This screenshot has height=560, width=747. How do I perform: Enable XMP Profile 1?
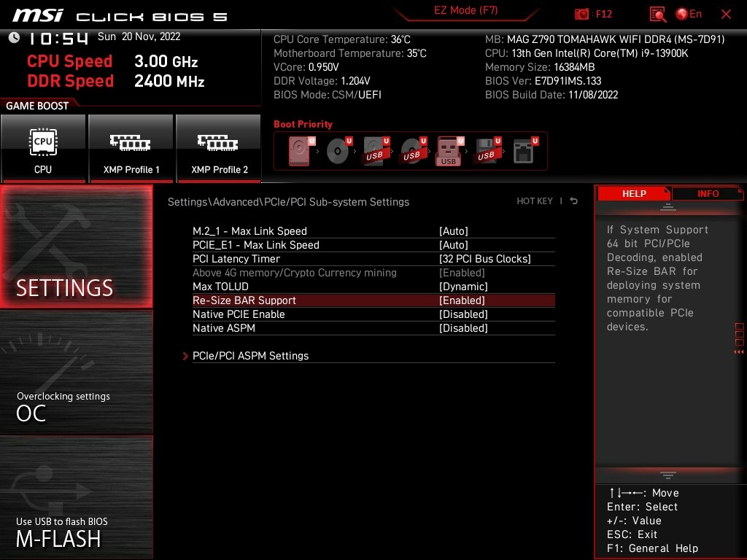[131, 149]
